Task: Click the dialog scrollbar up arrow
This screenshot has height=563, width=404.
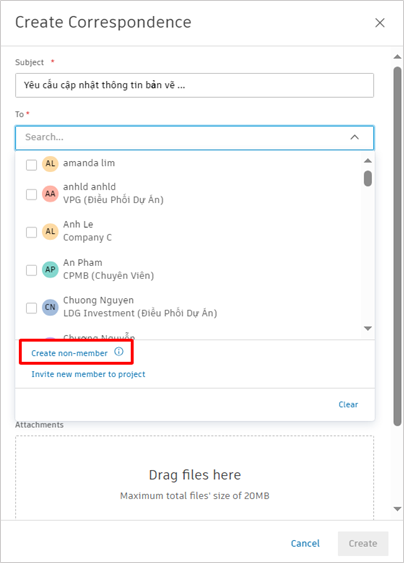Action: (x=397, y=57)
